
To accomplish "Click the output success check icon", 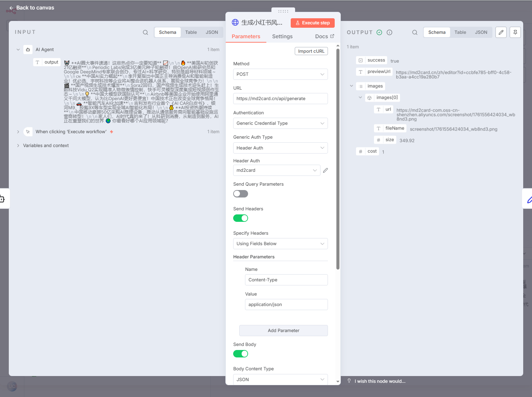I will (379, 32).
